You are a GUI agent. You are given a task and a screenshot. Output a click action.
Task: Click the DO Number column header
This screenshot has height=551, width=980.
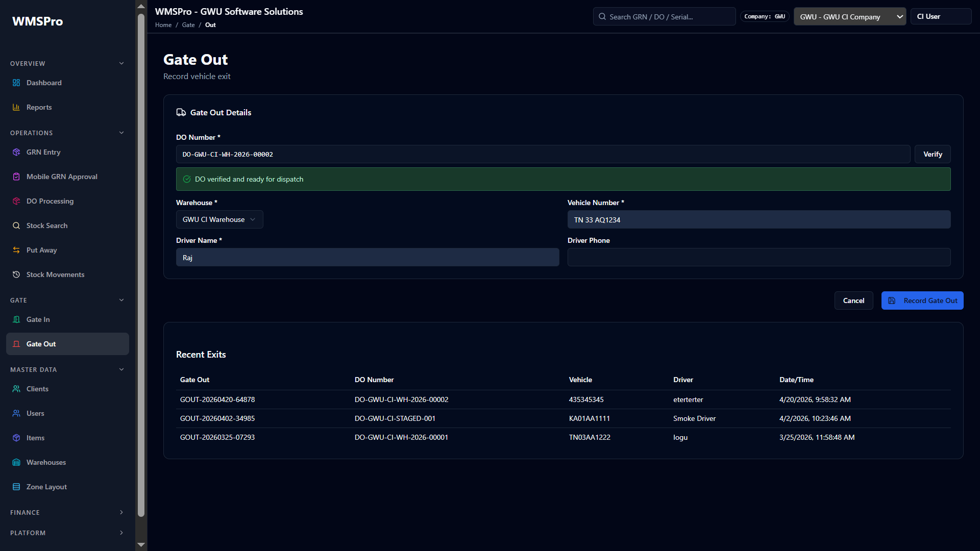(x=374, y=380)
